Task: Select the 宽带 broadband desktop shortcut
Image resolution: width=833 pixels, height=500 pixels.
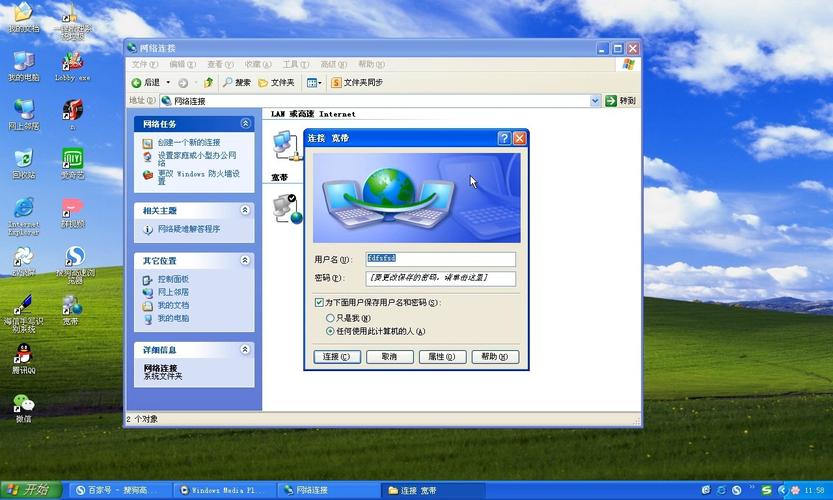Action: [x=71, y=310]
